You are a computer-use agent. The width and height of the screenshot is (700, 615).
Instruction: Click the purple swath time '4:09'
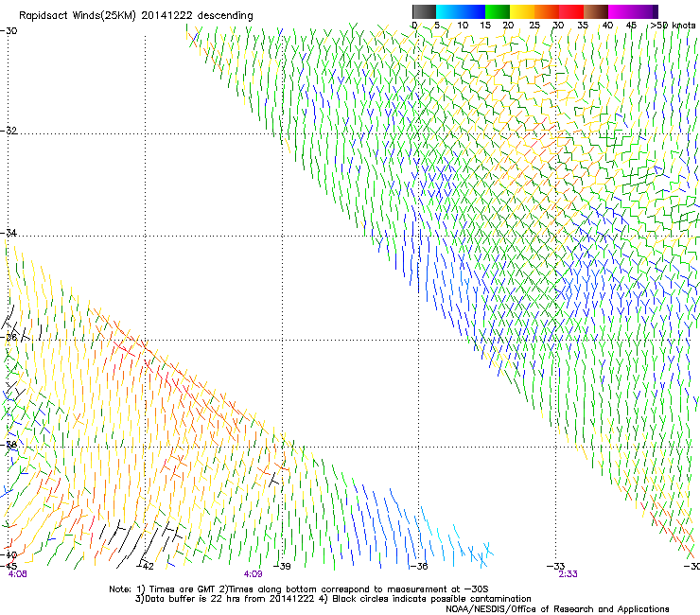254,574
